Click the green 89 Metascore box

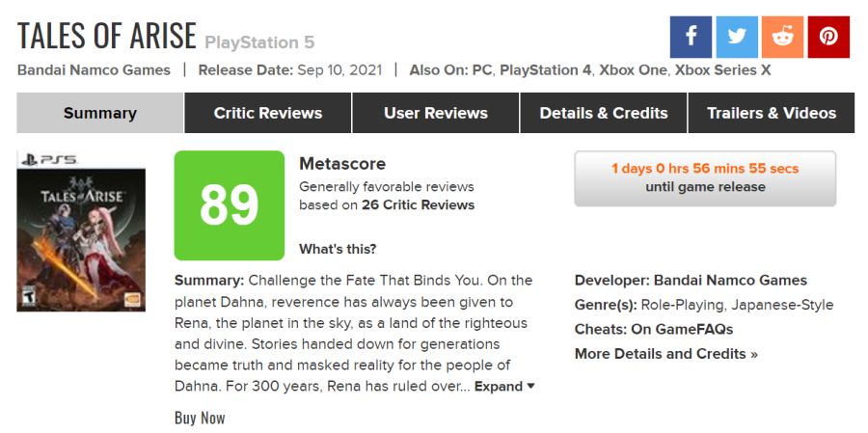(x=230, y=205)
